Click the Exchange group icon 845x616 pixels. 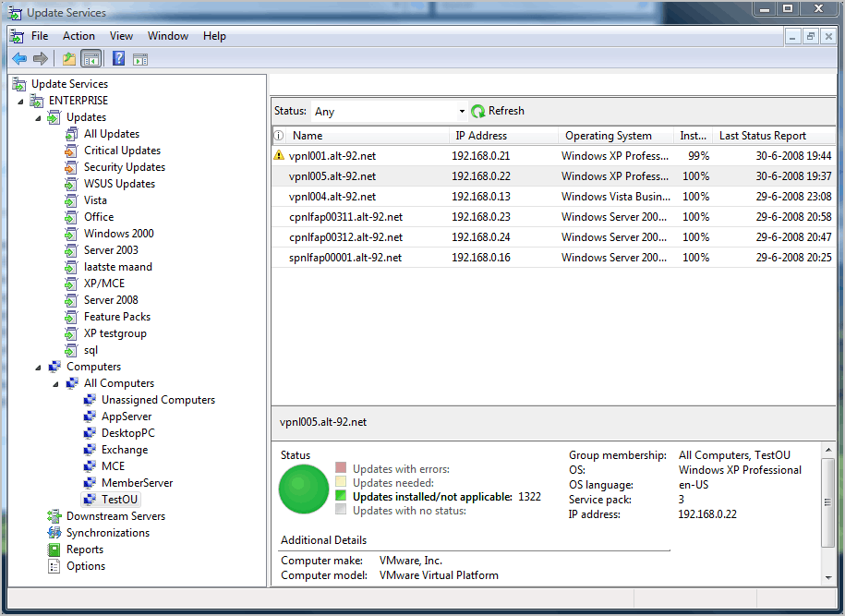pyautogui.click(x=90, y=450)
